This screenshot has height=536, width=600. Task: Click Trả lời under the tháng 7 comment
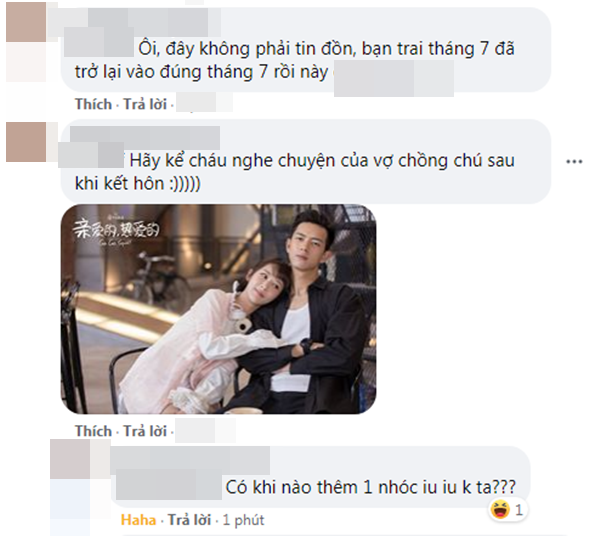[145, 104]
